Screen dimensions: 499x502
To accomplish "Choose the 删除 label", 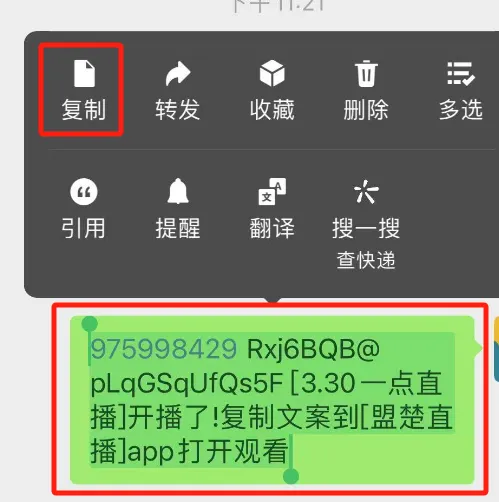I will pos(366,110).
